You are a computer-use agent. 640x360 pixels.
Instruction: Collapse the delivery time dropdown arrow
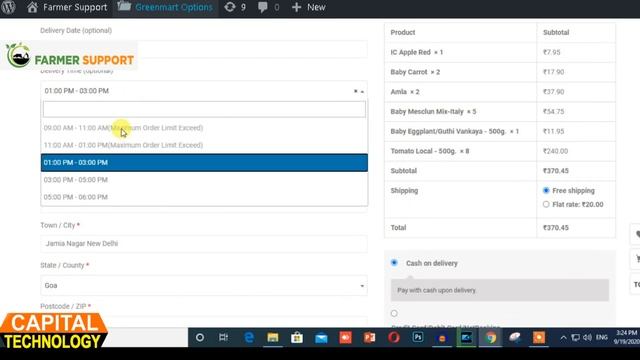[362, 91]
